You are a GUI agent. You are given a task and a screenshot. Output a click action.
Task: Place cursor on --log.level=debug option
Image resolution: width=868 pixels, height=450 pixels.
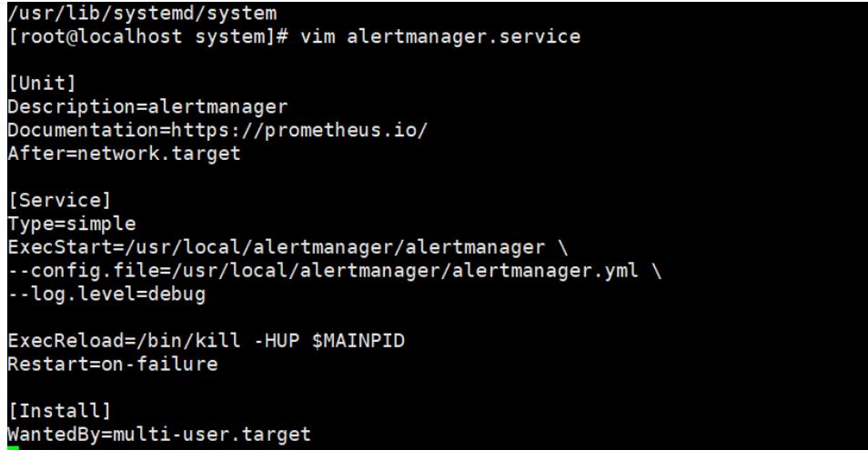click(106, 295)
